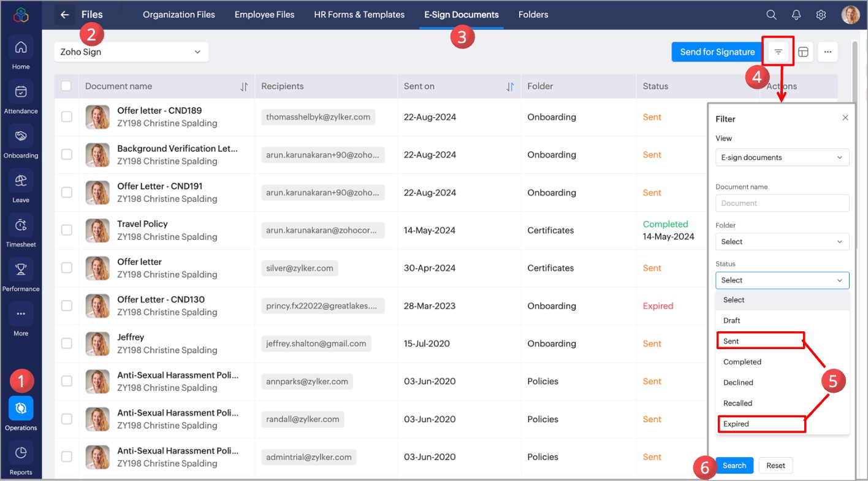Select the Travel Policy row checkbox
Viewport: 868px width, 481px height.
(66, 231)
